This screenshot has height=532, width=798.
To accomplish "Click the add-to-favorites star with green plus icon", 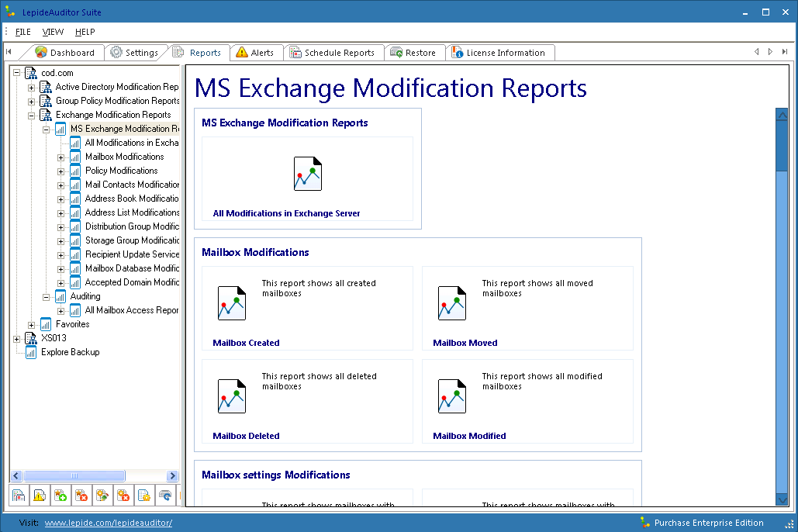I will [60, 495].
